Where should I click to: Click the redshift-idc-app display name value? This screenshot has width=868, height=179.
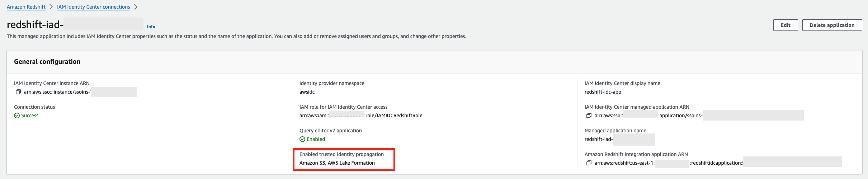[603, 92]
